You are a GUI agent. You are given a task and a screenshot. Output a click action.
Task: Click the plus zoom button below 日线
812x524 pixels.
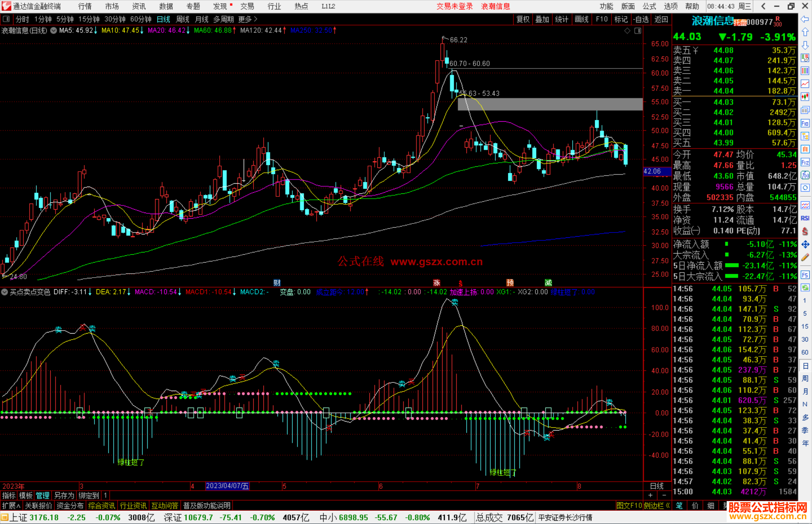point(651,495)
